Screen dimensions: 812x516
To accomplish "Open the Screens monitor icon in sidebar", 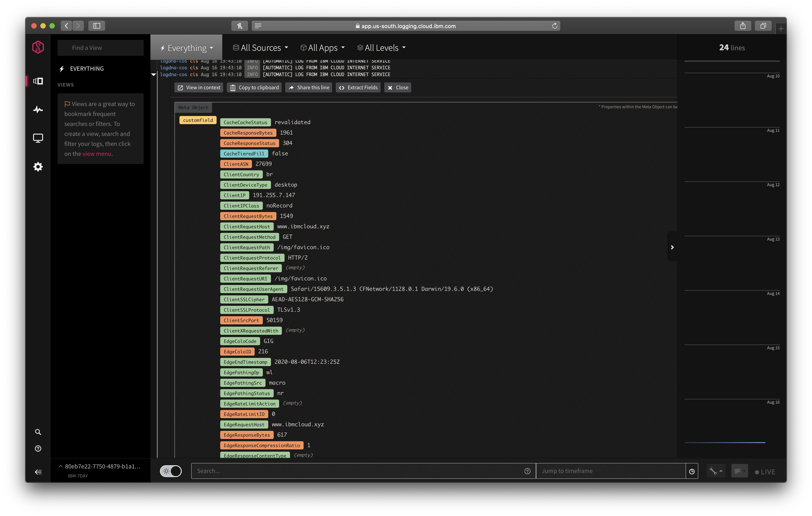I will (x=38, y=138).
